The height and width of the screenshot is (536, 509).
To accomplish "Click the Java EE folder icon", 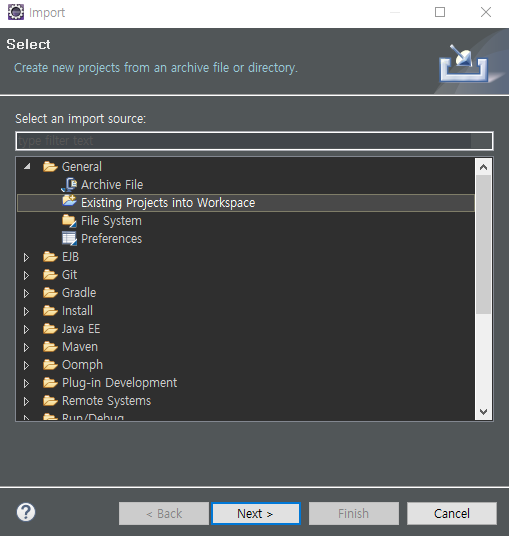I will click(50, 329).
